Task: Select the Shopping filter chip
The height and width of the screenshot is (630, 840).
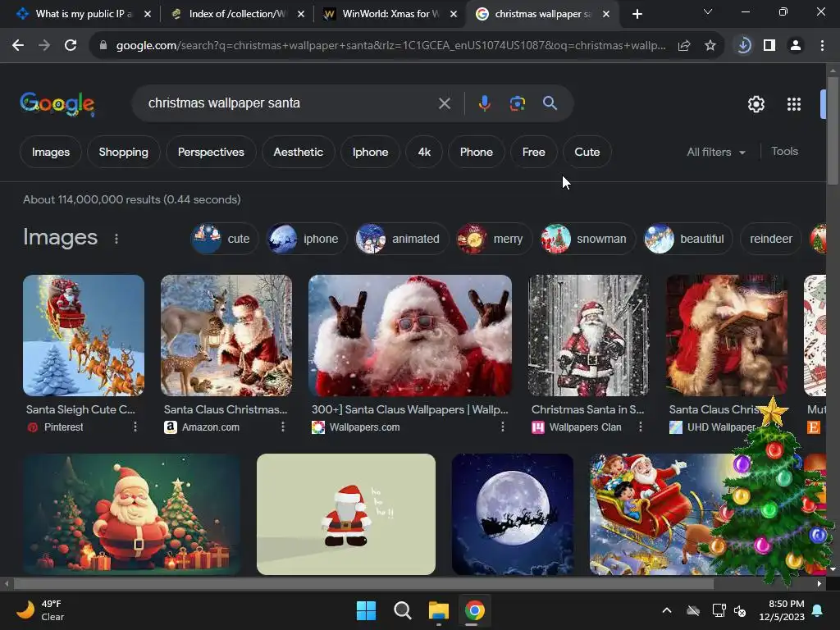Action: [123, 152]
